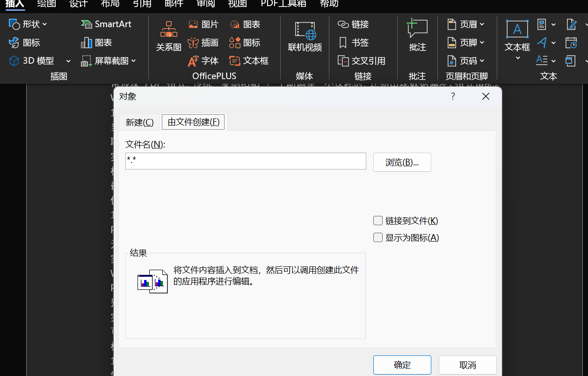
Task: Switch to the 新建 tab in Object dialog
Action: (x=139, y=122)
